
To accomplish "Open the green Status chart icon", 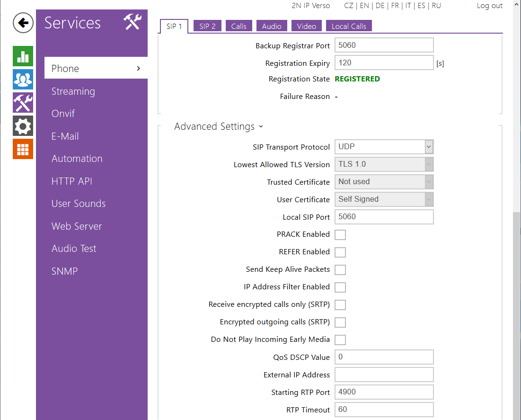I will point(23,56).
